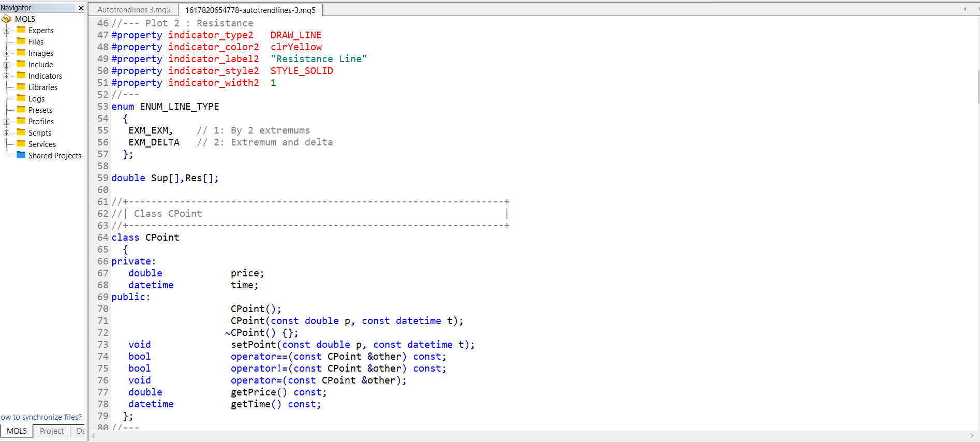
Task: Select the Scripts folder icon
Action: click(21, 132)
